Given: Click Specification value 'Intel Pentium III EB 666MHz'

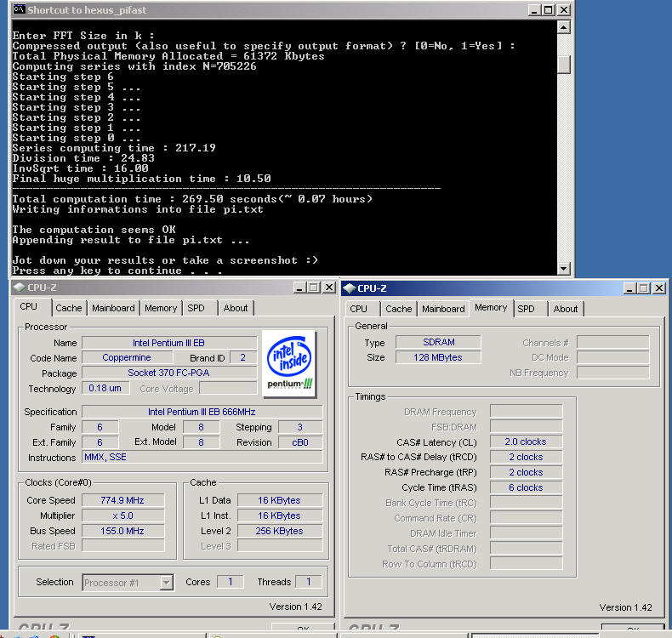Looking at the screenshot, I should [x=202, y=412].
